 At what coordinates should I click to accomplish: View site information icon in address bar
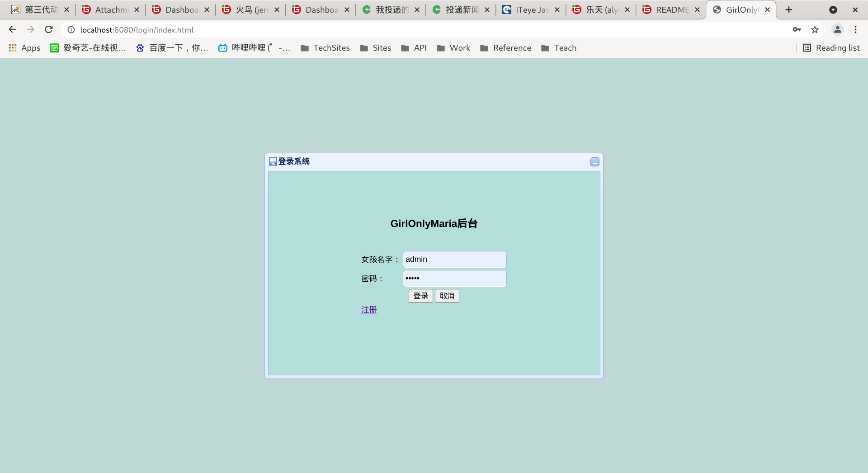click(x=71, y=29)
